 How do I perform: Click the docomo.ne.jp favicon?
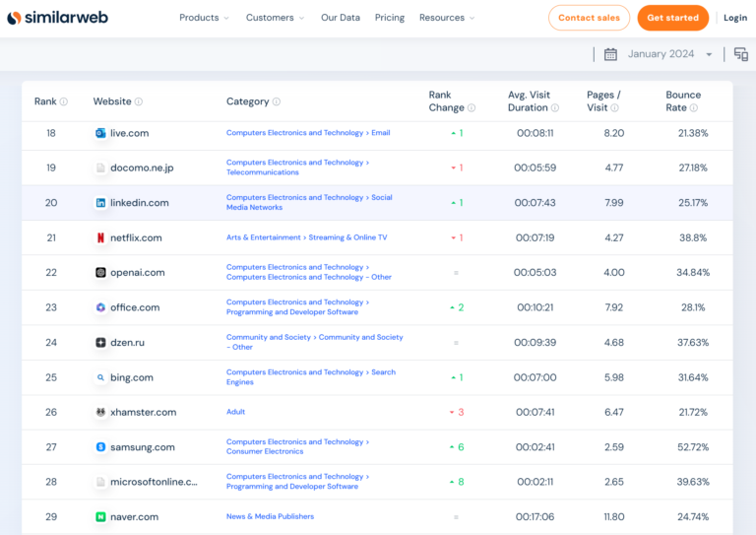click(x=100, y=167)
